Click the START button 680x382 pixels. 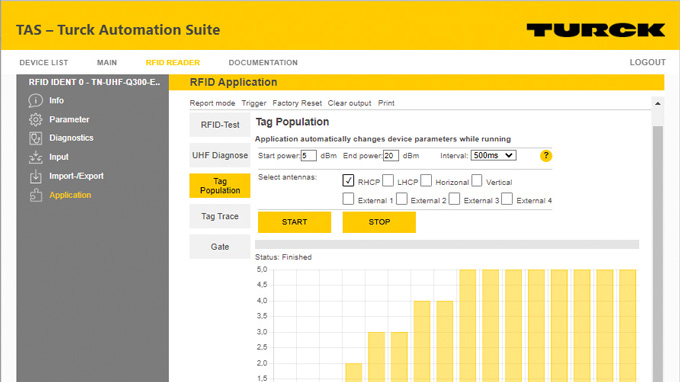point(294,222)
